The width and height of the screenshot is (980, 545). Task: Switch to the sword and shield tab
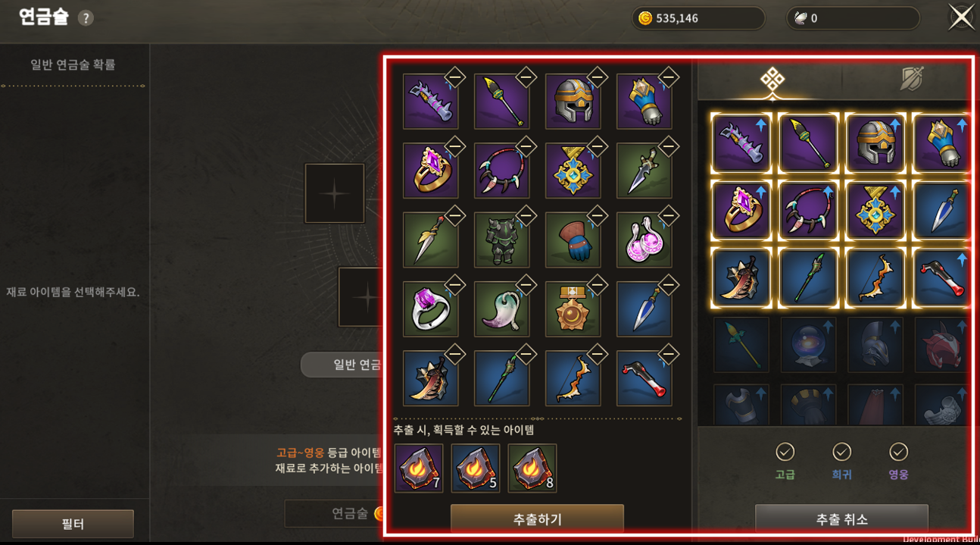tap(910, 80)
